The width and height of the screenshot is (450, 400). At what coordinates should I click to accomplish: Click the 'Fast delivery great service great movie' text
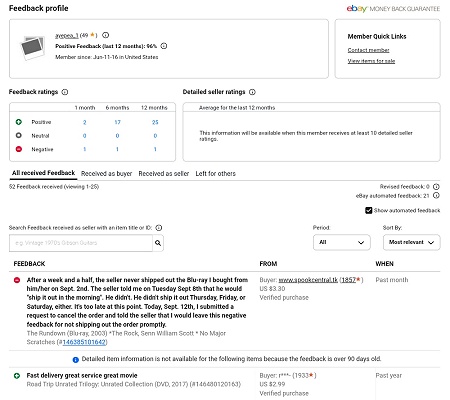(x=82, y=376)
